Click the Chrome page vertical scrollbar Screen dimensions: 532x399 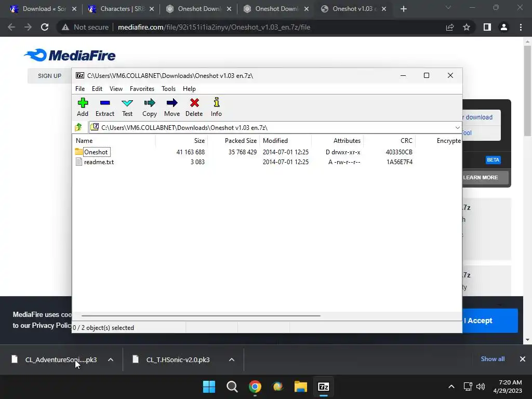tap(527, 91)
